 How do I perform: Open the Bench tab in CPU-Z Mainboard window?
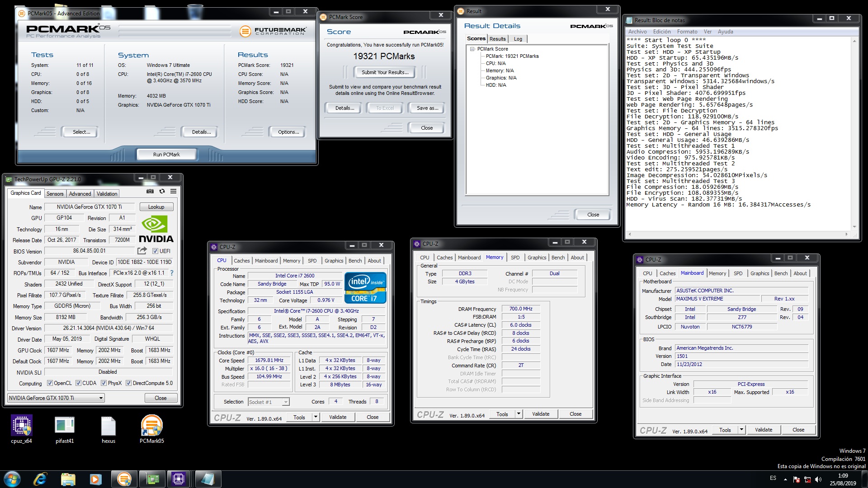(x=781, y=273)
